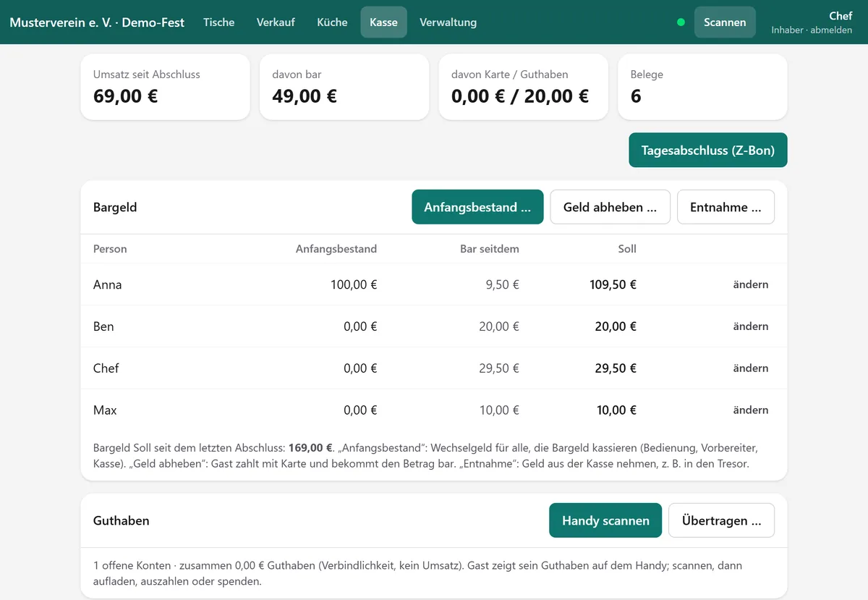Click ändern in Anna's row
868x600 pixels.
pos(751,284)
